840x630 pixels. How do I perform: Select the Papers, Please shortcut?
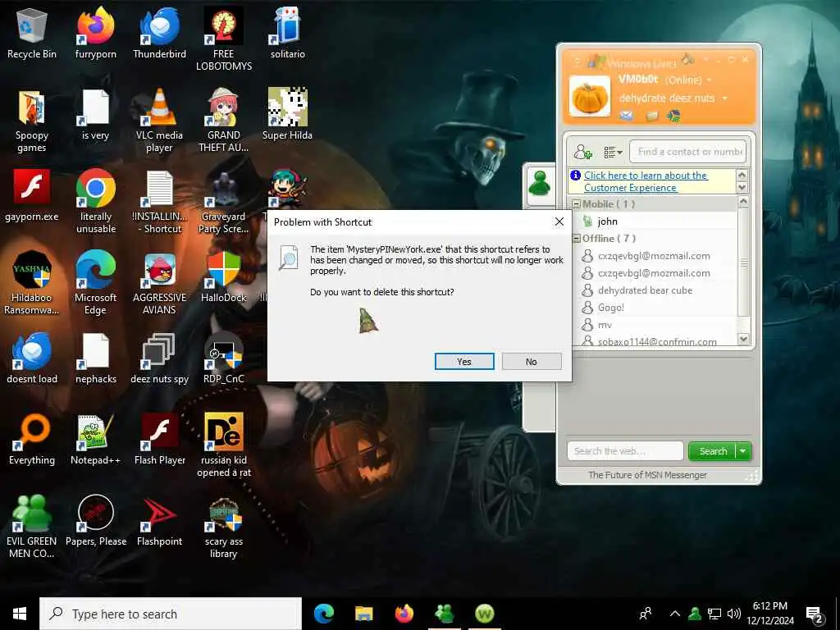pyautogui.click(x=96, y=521)
